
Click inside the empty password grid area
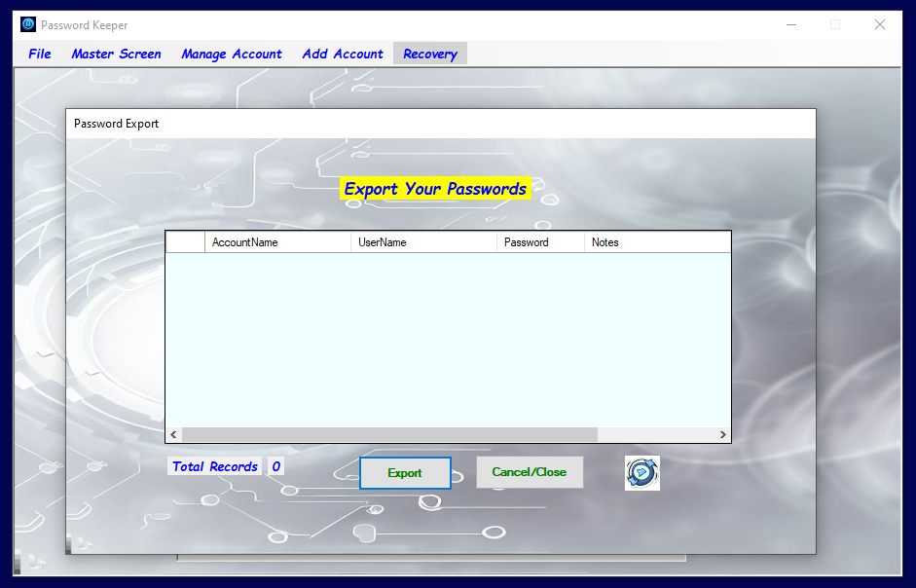[x=448, y=341]
